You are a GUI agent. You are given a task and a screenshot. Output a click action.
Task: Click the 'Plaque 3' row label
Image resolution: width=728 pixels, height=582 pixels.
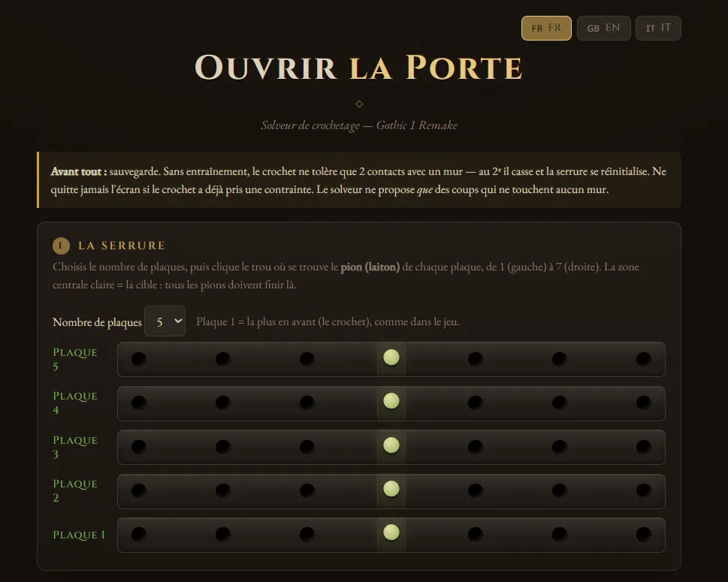[x=75, y=447]
